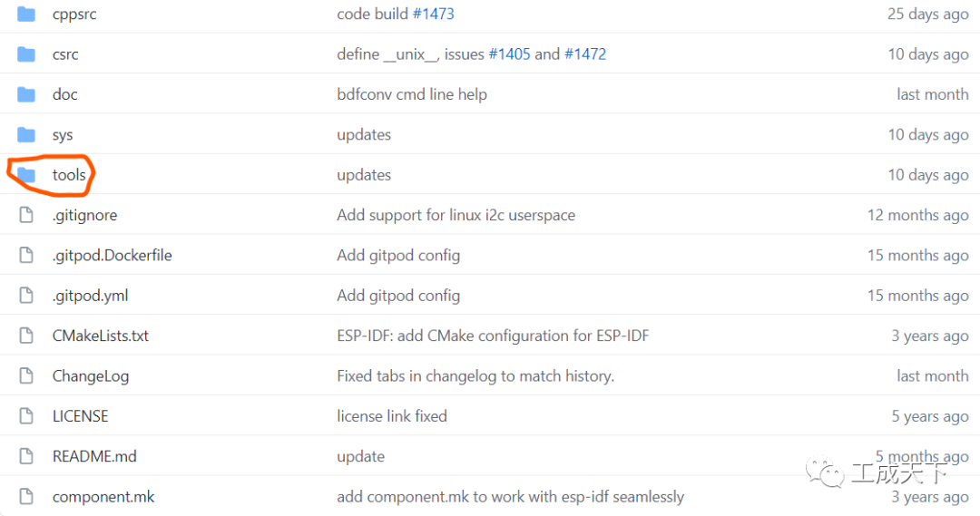Open issue #1405 link

(509, 54)
